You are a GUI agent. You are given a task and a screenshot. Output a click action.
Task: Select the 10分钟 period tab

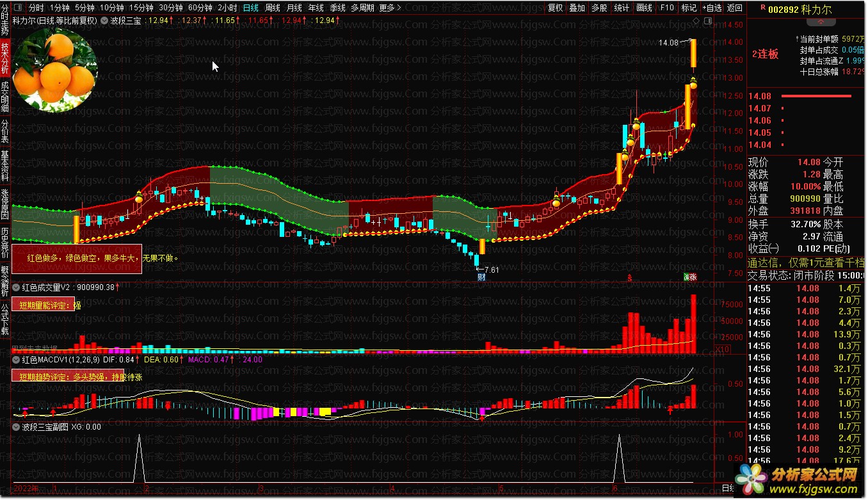tap(111, 8)
